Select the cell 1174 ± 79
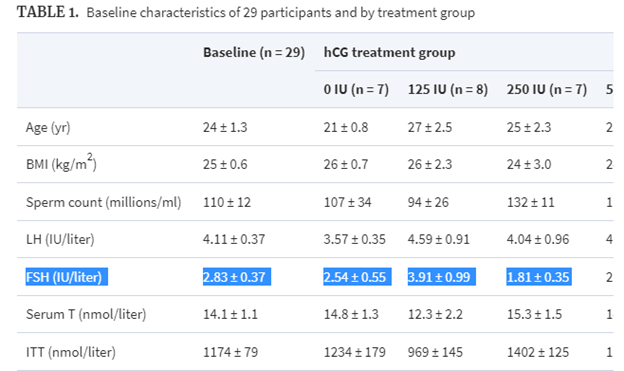This screenshot has width=624, height=371. click(230, 352)
